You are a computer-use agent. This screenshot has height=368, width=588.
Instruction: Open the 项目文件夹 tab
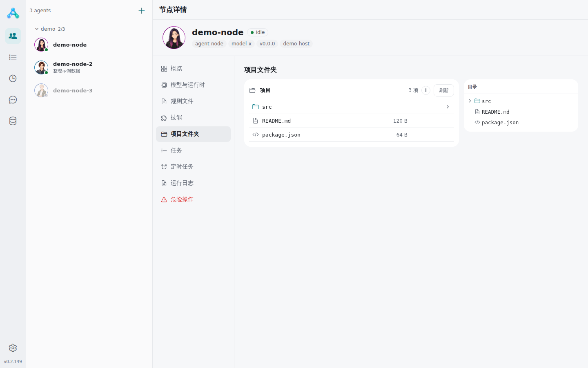click(193, 134)
